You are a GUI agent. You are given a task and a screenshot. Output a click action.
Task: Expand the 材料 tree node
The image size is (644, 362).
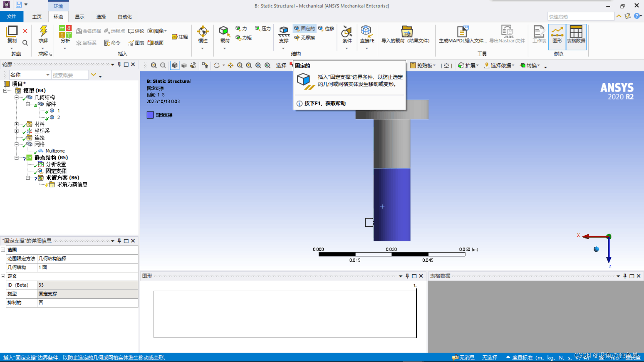(x=16, y=124)
